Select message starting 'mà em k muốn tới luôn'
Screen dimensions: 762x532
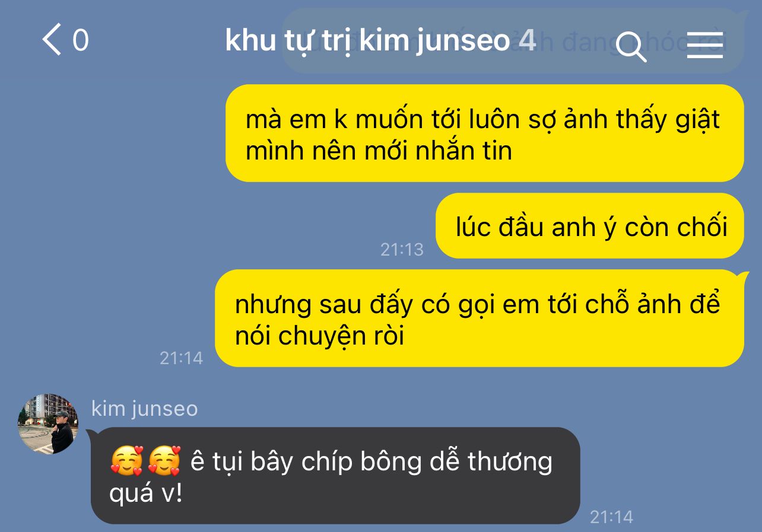click(x=485, y=133)
